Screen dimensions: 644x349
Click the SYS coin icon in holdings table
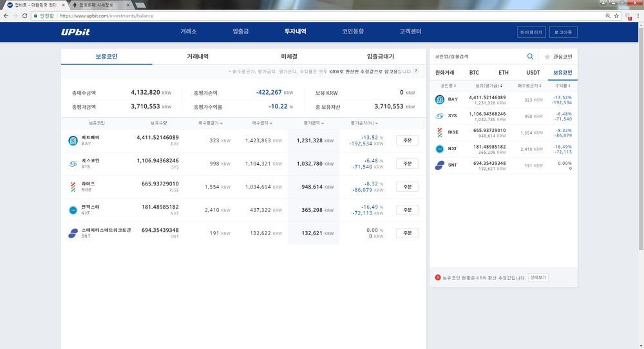[73, 164]
